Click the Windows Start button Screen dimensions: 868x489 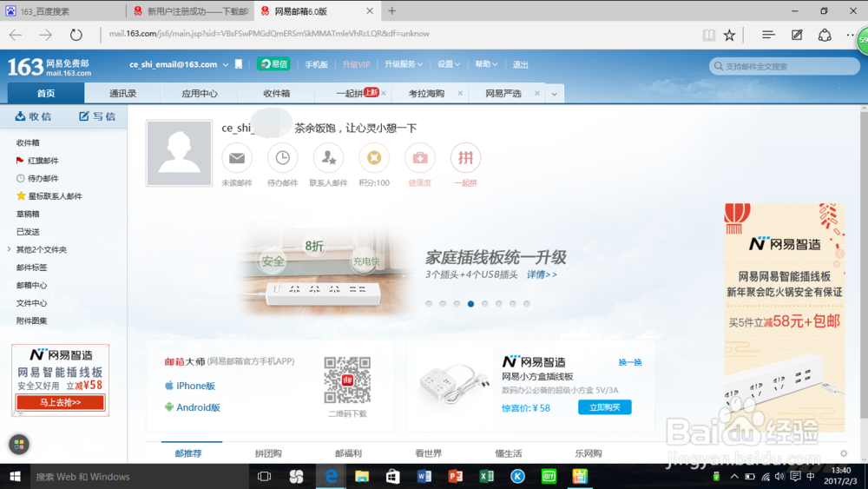(15, 476)
